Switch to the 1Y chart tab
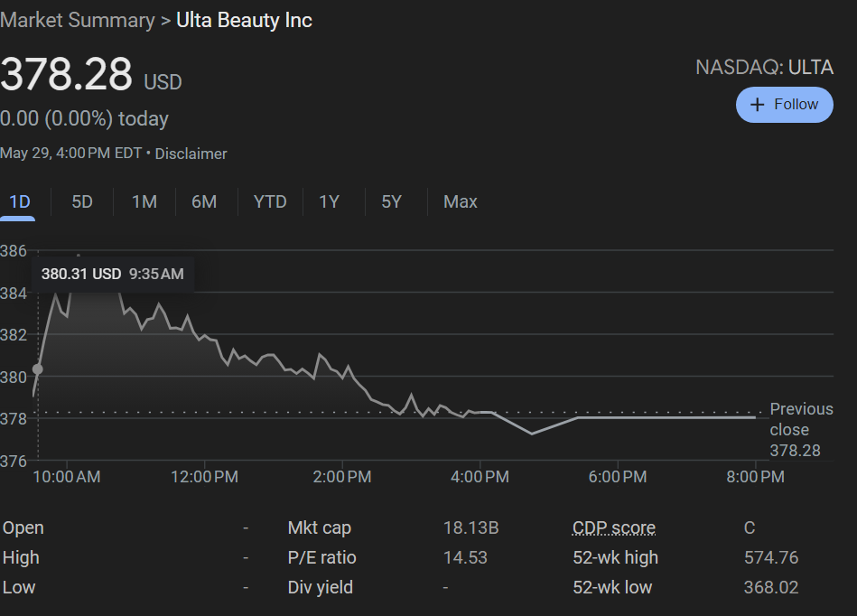The width and height of the screenshot is (857, 616). [x=330, y=201]
